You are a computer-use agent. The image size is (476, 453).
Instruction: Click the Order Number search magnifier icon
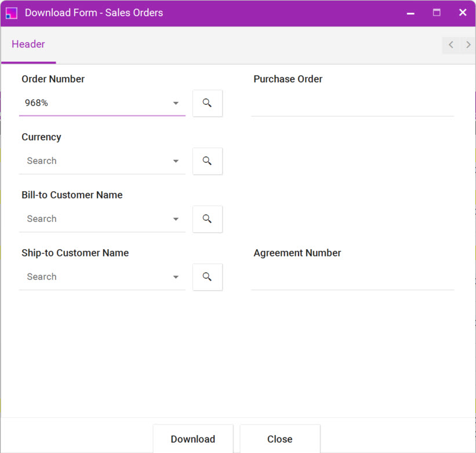coord(207,103)
